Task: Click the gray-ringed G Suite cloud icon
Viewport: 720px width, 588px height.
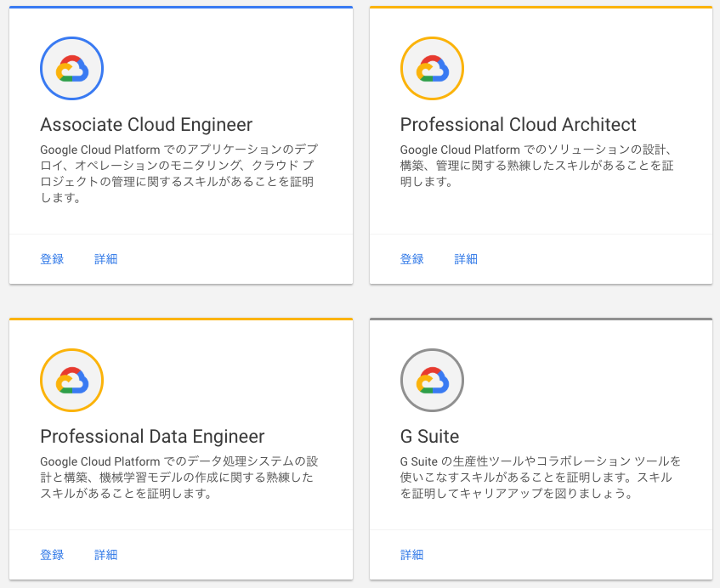Action: 432,381
